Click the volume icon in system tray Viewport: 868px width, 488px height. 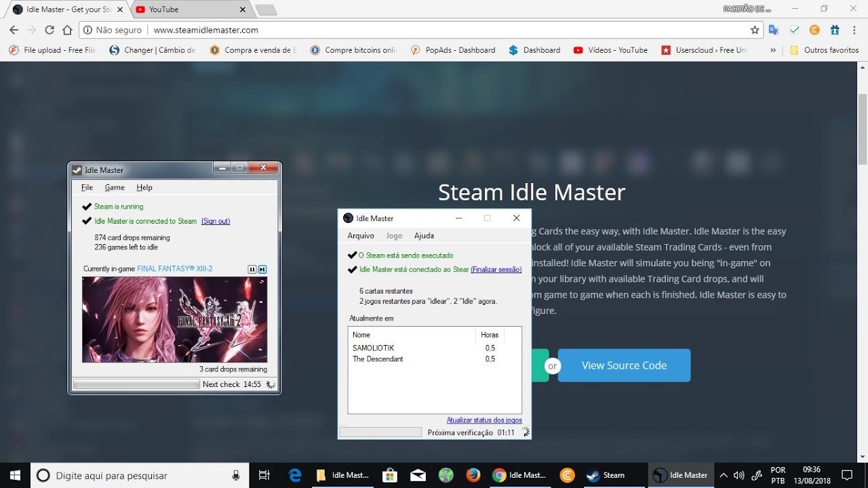[739, 475]
